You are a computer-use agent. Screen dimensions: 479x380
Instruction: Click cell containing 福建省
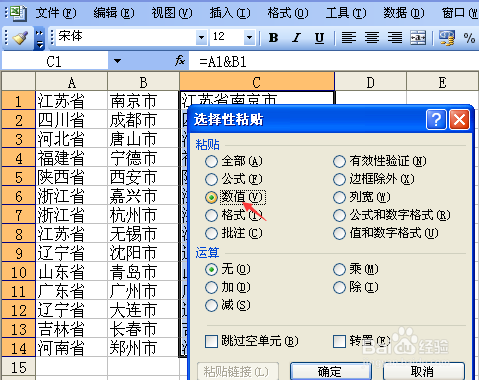[x=71, y=158]
